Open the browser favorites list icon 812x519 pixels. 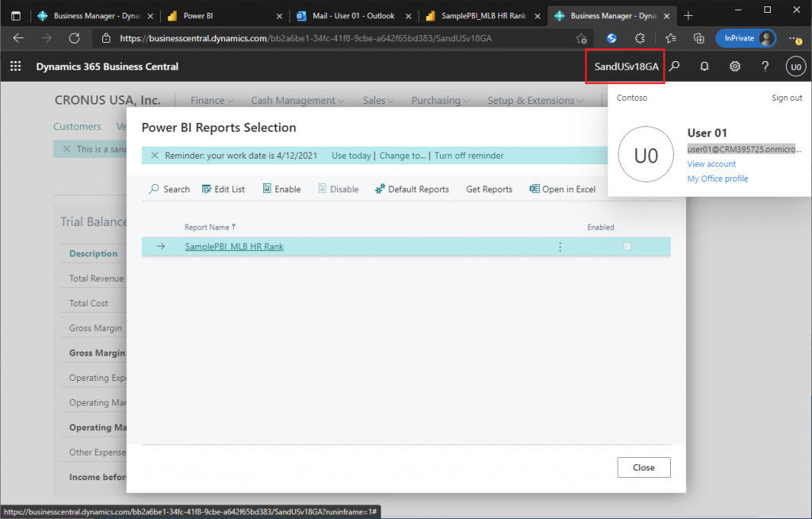[671, 38]
